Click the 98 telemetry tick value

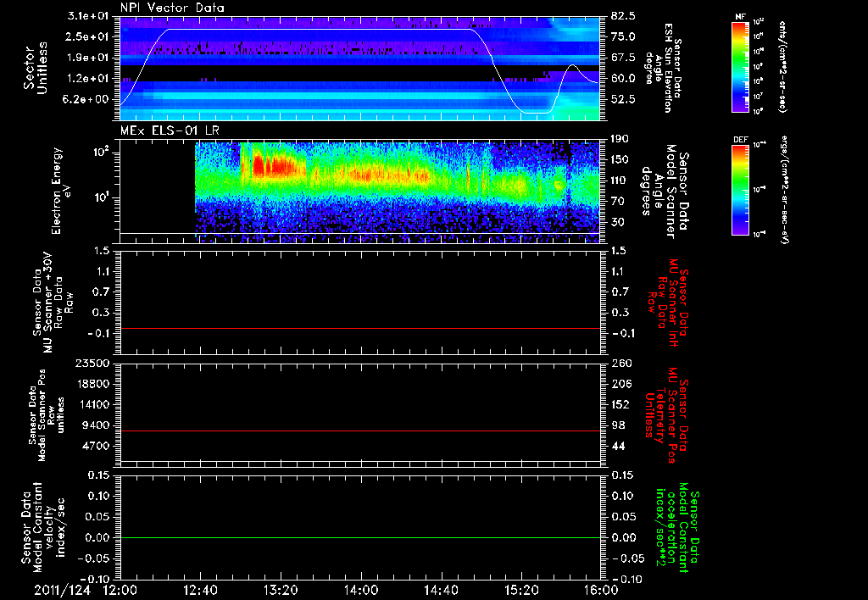tap(617, 425)
